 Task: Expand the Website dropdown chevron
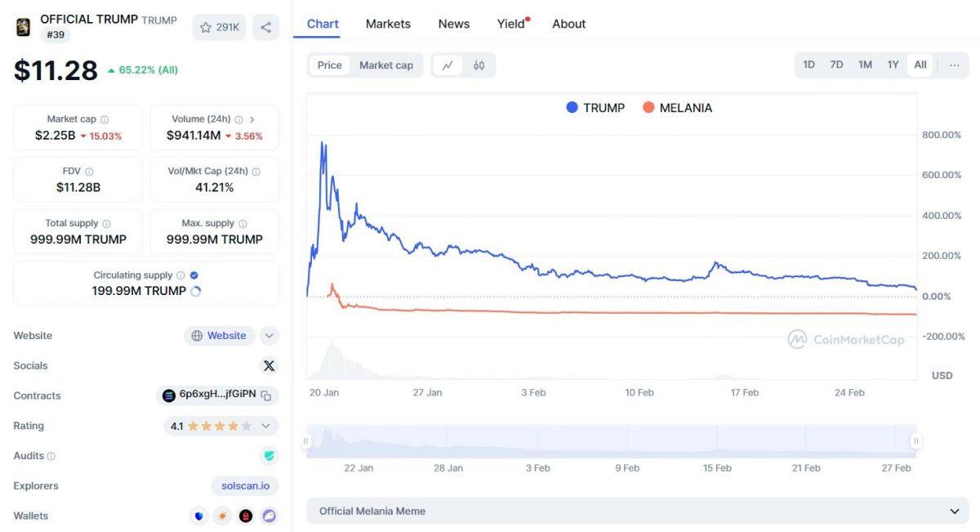[x=269, y=335]
